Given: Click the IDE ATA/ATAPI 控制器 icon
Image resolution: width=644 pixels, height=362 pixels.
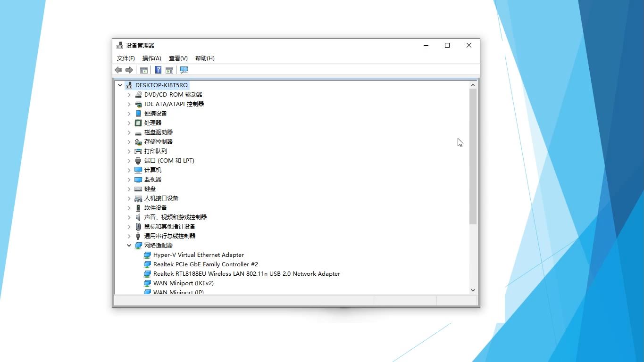Looking at the screenshot, I should coord(138,104).
